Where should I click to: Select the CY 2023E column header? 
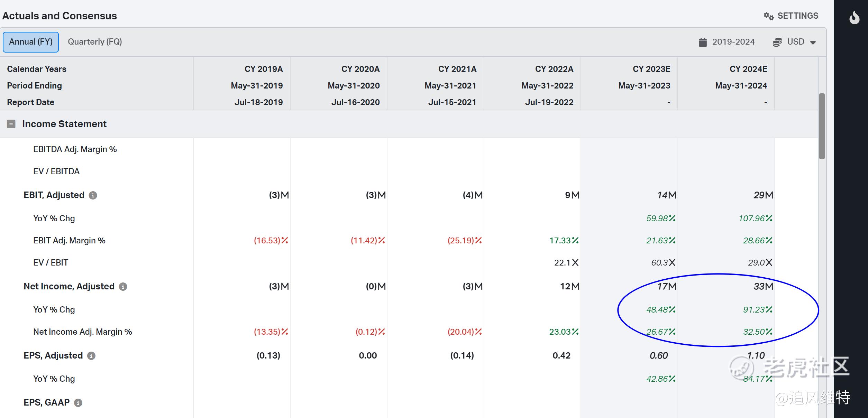coord(651,69)
